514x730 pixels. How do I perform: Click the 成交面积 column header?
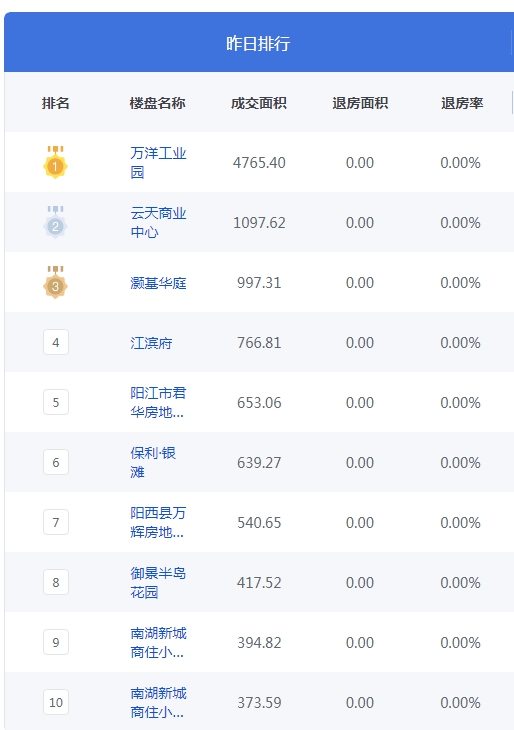point(259,103)
